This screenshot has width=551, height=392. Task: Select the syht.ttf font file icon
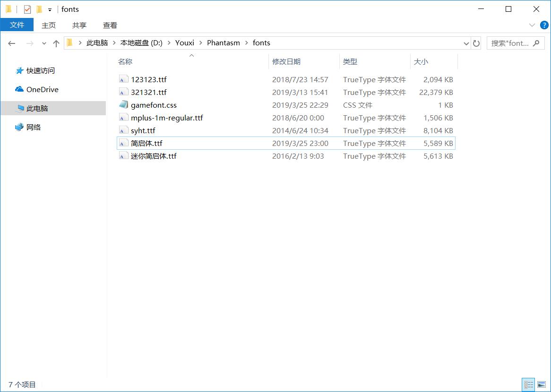point(123,131)
